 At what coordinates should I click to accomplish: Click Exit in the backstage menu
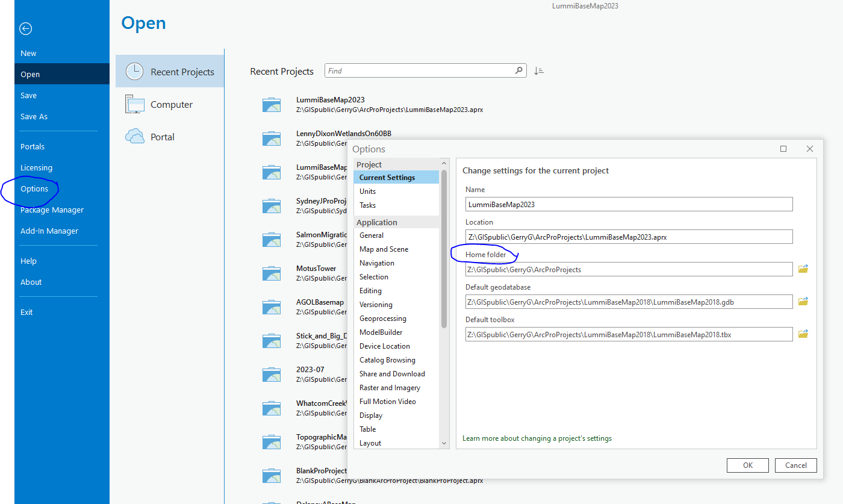pyautogui.click(x=62, y=312)
